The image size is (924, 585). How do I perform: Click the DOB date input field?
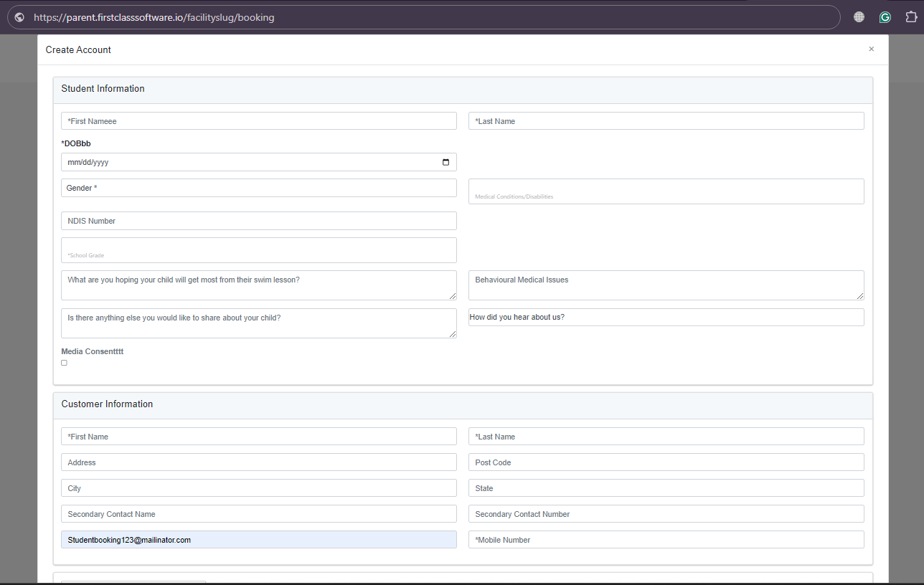[259, 162]
